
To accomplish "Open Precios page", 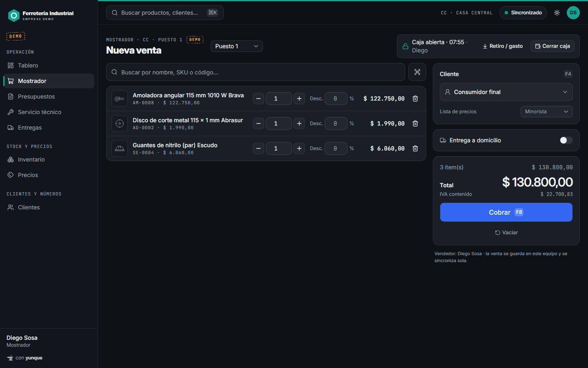I will pyautogui.click(x=49, y=175).
